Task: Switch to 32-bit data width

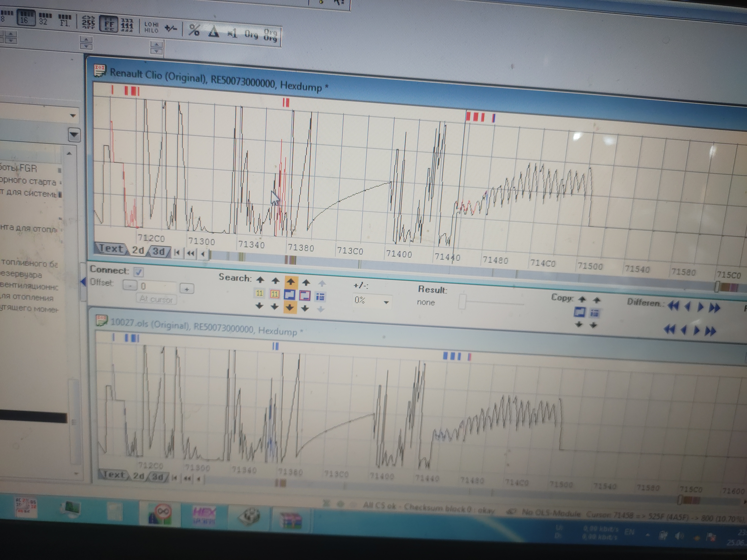Action: coord(45,19)
